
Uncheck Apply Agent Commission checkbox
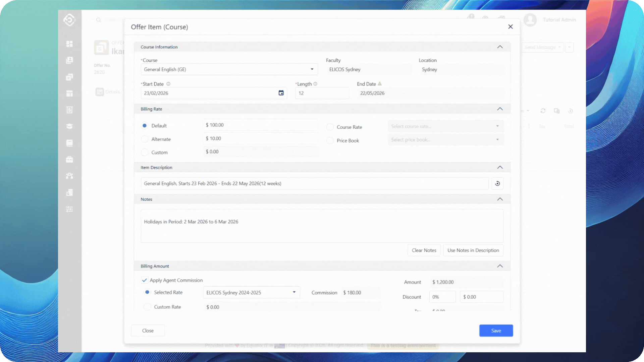tap(145, 280)
